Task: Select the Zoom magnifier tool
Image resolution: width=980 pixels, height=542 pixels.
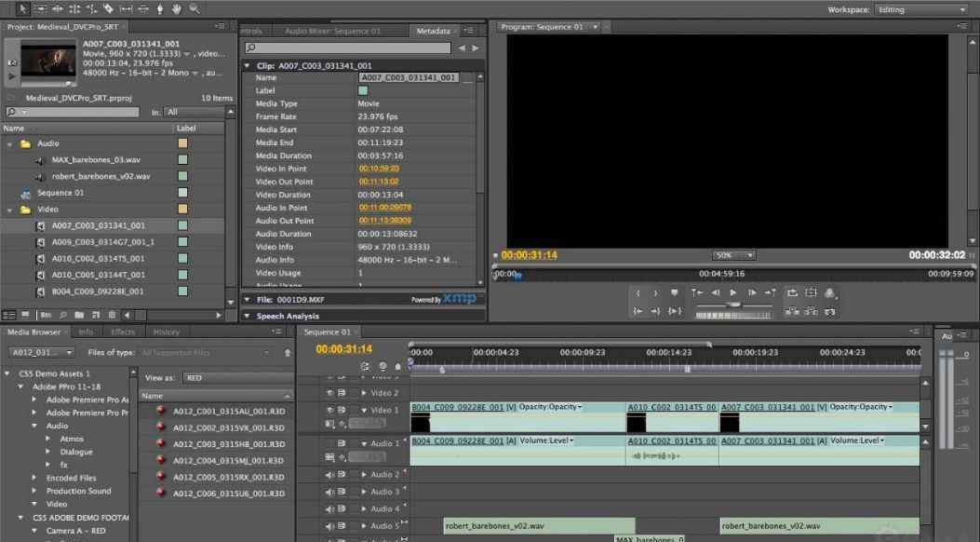Action: [x=195, y=8]
